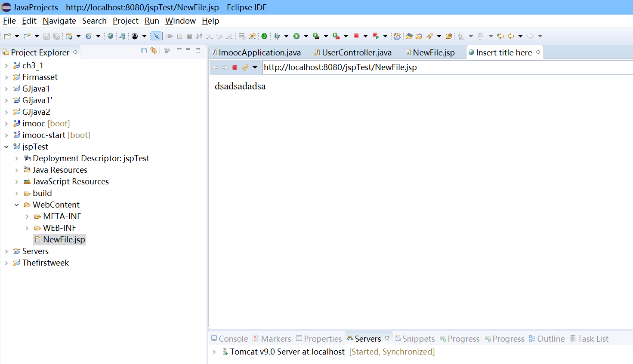Switch to UserController.java editor tab
The image size is (633, 364).
[x=353, y=52]
